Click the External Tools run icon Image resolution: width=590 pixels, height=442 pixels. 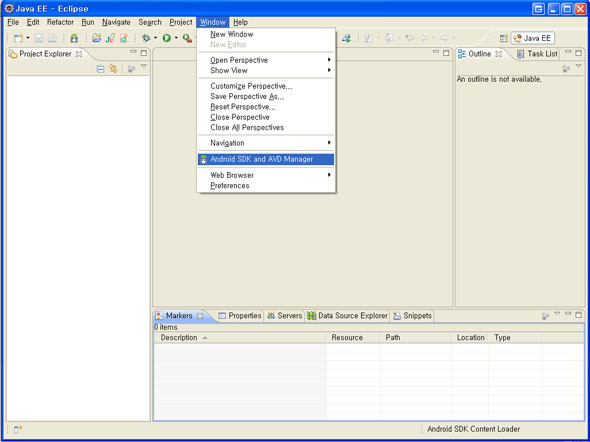tap(187, 38)
